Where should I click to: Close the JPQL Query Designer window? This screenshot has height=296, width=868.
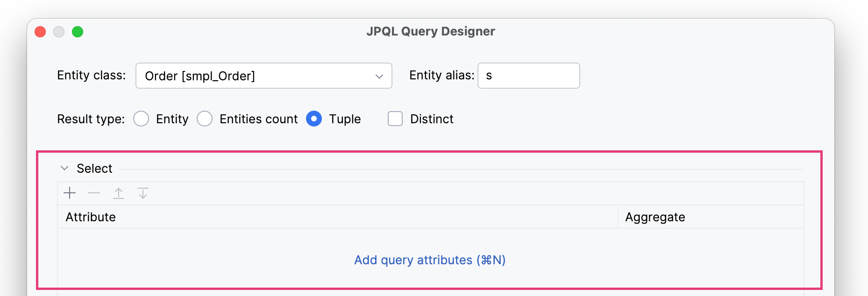(41, 32)
